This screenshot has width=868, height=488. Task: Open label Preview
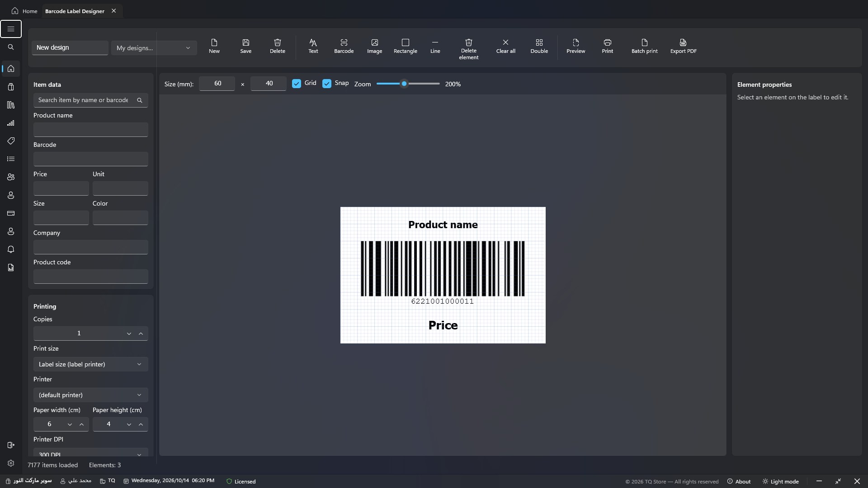click(576, 46)
